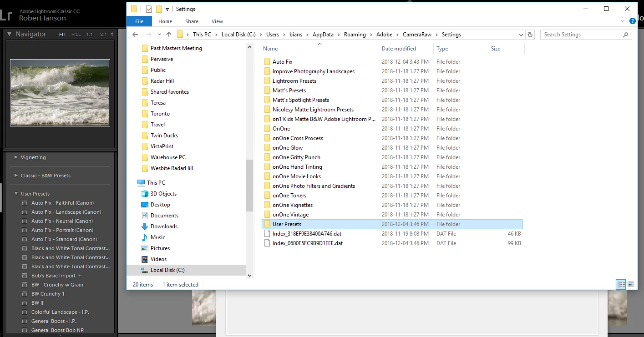Image resolution: width=644 pixels, height=337 pixels.
Task: Click navigation pane scrollbar down arrow
Action: 249,275
